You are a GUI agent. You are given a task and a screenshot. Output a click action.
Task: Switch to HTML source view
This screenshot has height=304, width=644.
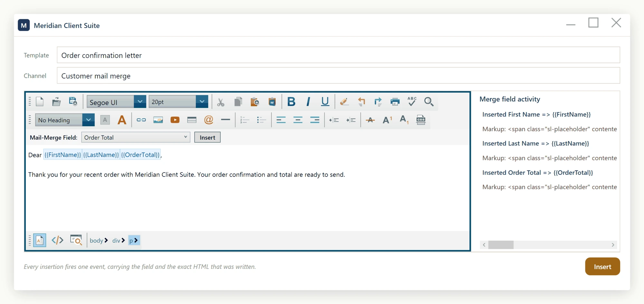point(57,240)
